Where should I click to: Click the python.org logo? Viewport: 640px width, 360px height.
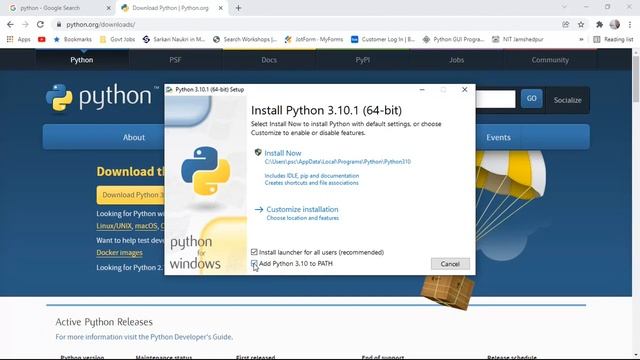pyautogui.click(x=102, y=97)
